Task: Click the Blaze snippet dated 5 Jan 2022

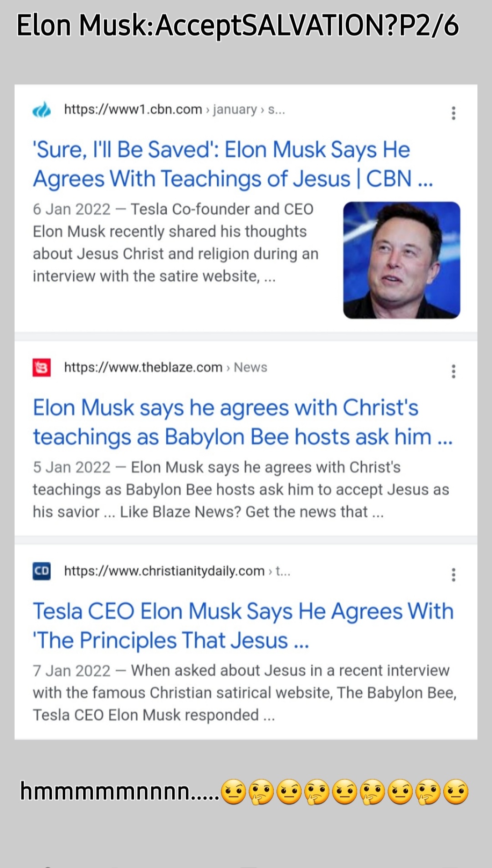Action: click(241, 489)
